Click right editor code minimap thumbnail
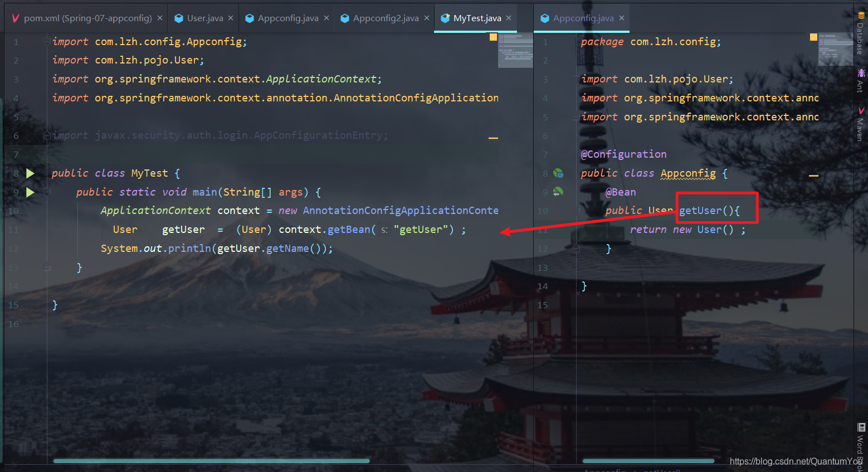The width and height of the screenshot is (868, 472). [836, 49]
